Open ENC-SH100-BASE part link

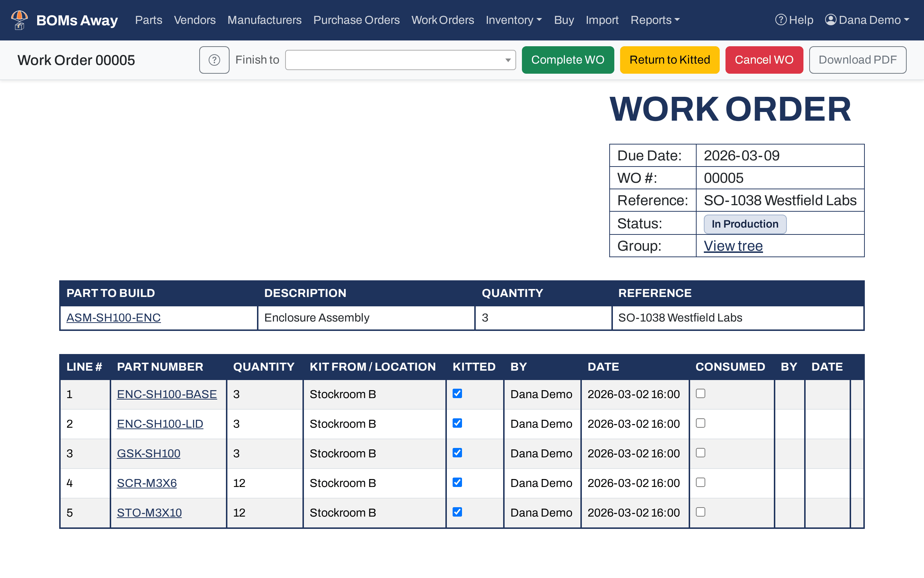167,394
